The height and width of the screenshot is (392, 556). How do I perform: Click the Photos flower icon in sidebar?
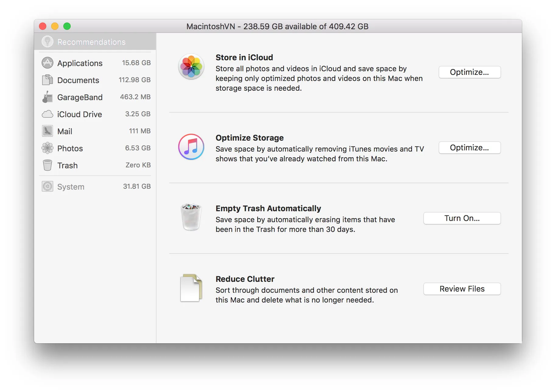pyautogui.click(x=48, y=148)
